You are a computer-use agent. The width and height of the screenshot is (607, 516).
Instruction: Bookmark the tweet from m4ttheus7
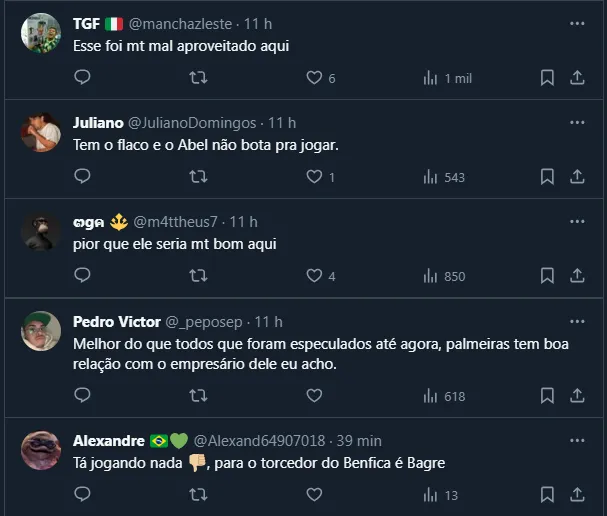point(547,275)
